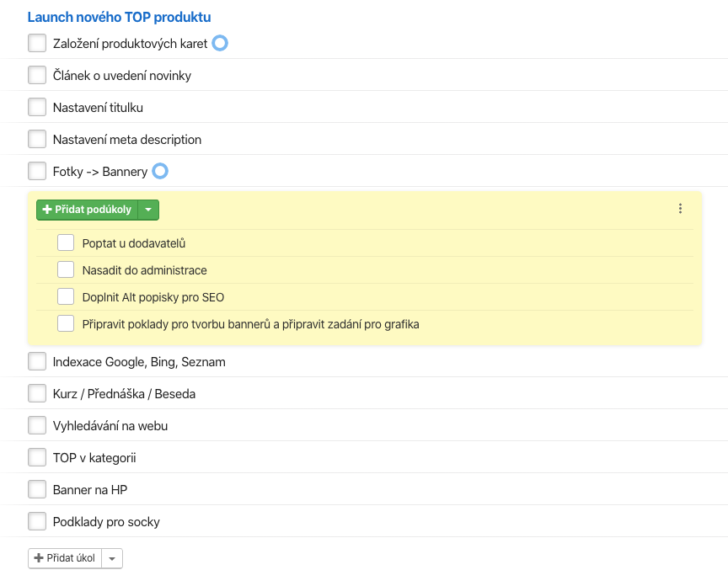The image size is (728, 586).
Task: Check the Podklady pro socky checkbox
Action: tap(37, 521)
